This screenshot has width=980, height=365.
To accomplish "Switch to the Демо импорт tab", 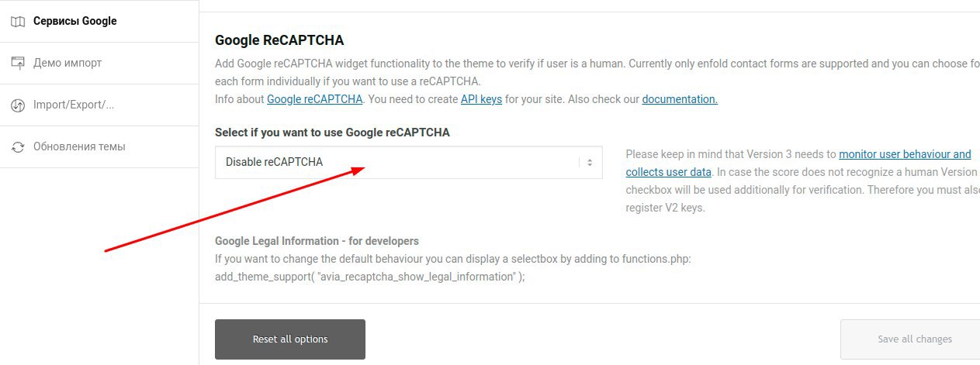I will click(x=68, y=63).
